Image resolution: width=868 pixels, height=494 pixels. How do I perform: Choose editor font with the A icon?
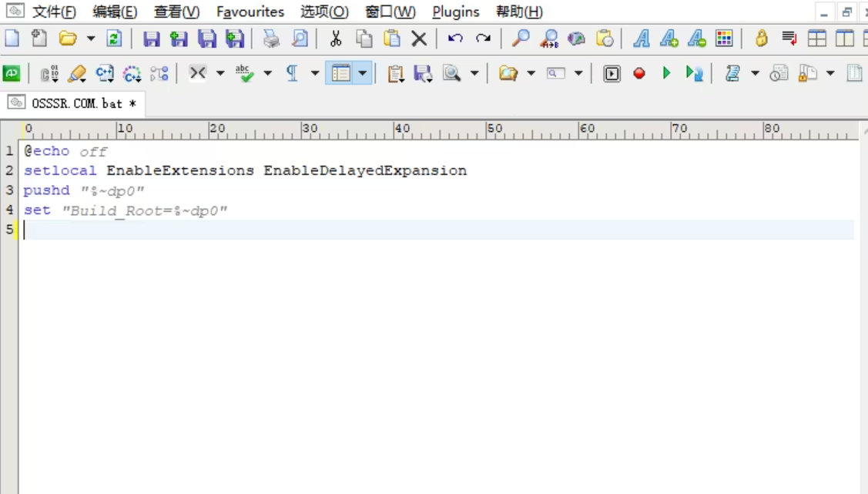click(641, 39)
